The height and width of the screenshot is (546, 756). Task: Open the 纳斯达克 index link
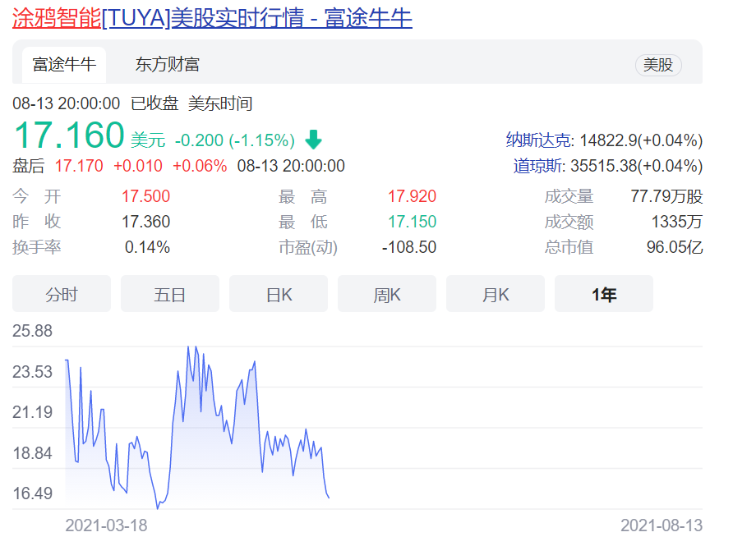click(x=540, y=140)
